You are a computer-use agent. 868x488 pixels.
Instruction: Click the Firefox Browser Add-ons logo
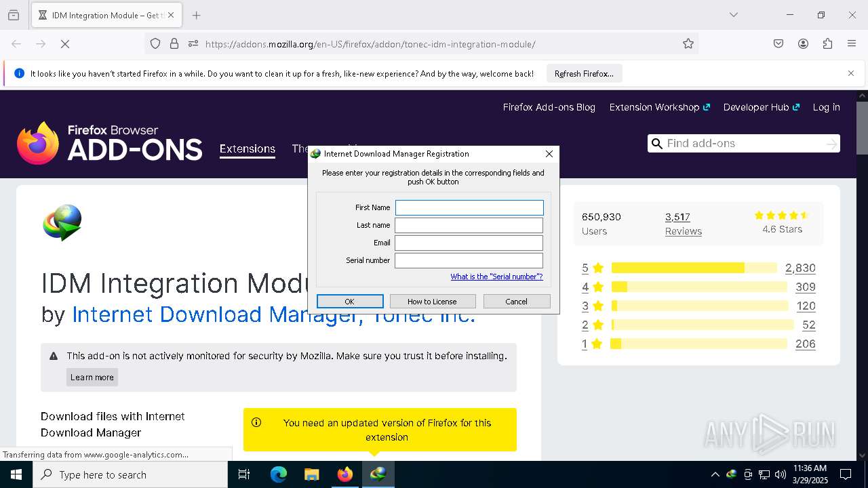point(110,143)
